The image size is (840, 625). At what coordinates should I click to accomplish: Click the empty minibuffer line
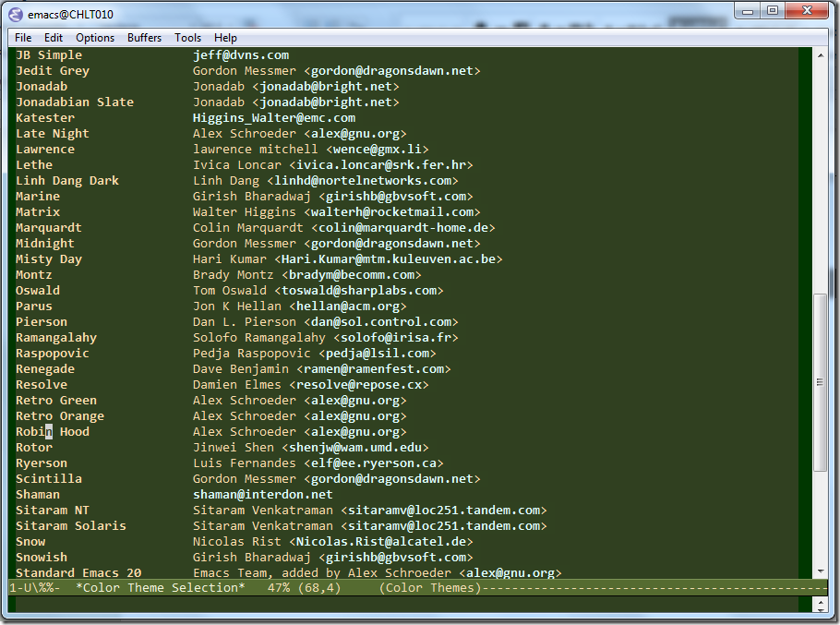tap(407, 604)
